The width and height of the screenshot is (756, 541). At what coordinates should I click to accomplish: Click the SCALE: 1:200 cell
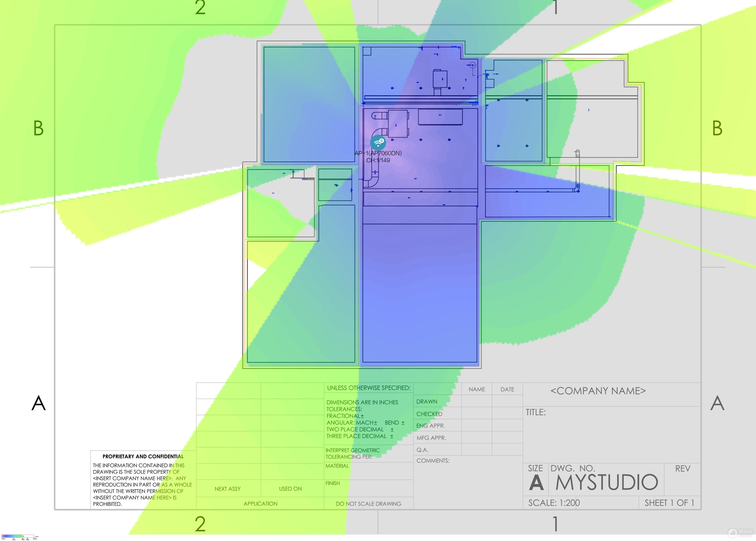[x=554, y=503]
